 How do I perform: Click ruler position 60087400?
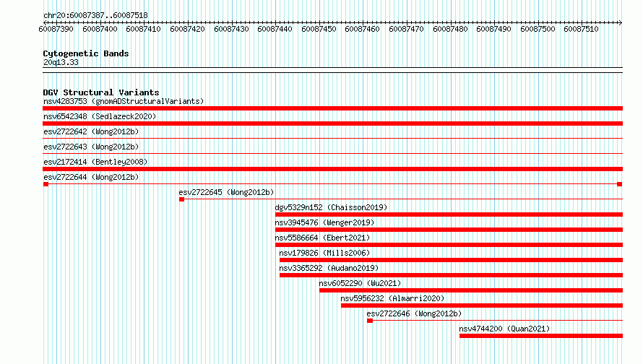click(100, 29)
